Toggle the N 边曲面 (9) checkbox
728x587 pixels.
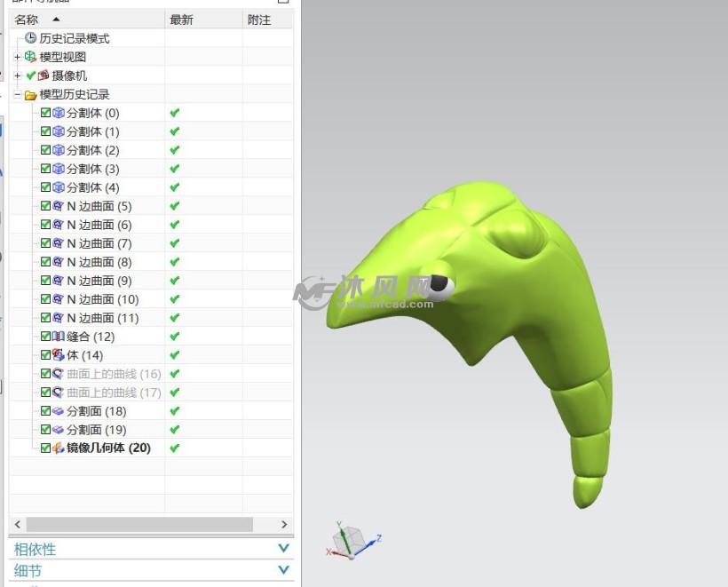click(x=45, y=280)
